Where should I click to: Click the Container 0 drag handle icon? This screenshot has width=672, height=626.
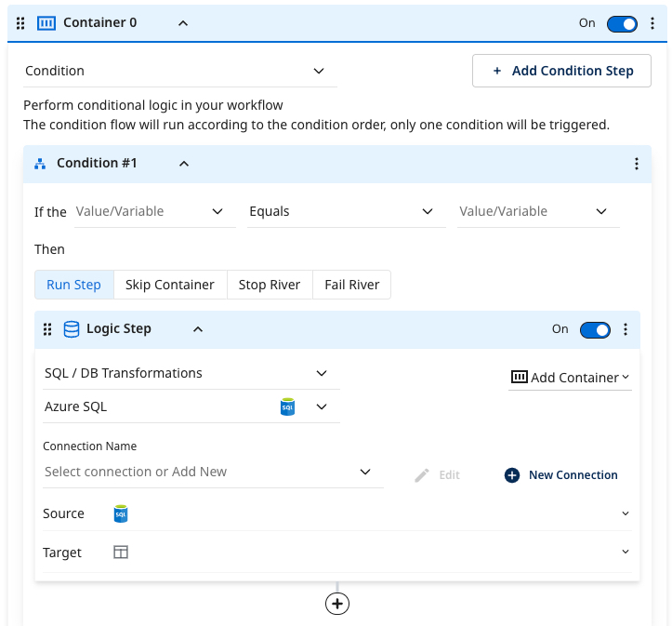coord(20,22)
